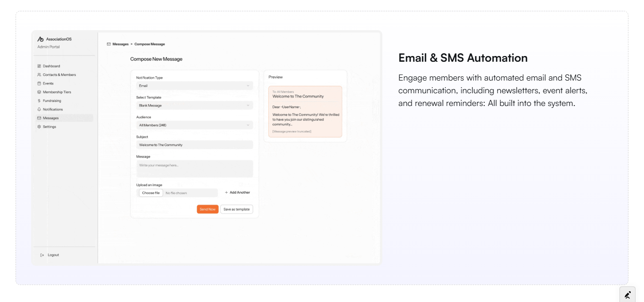
Task: Expand the Select Template dropdown
Action: coord(195,106)
